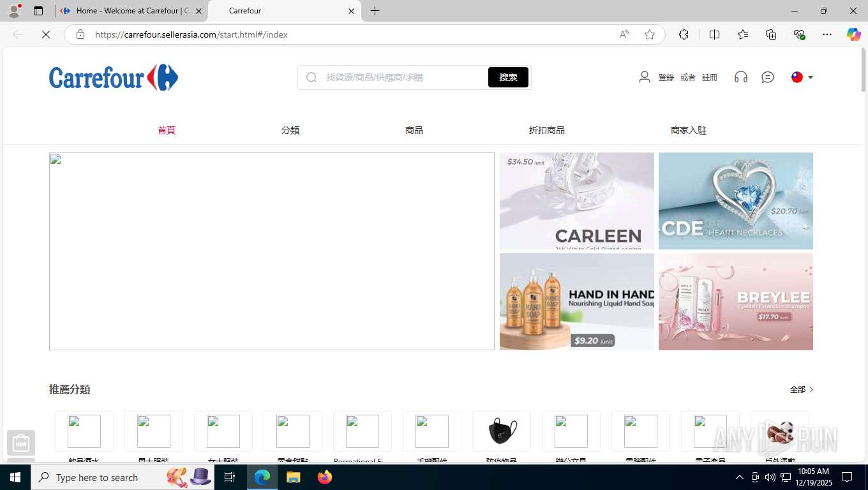868x490 pixels.
Task: Open the face mask category thumbnail
Action: pos(502,431)
